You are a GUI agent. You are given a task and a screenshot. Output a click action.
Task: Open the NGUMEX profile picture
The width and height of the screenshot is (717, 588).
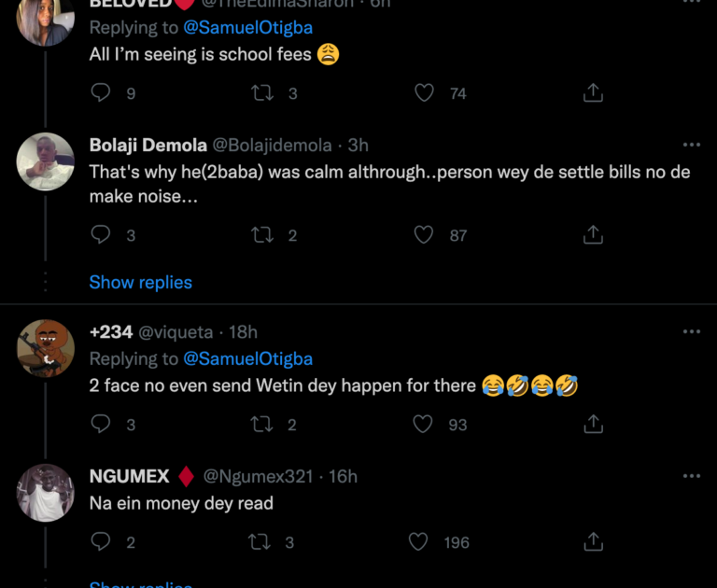click(x=46, y=492)
